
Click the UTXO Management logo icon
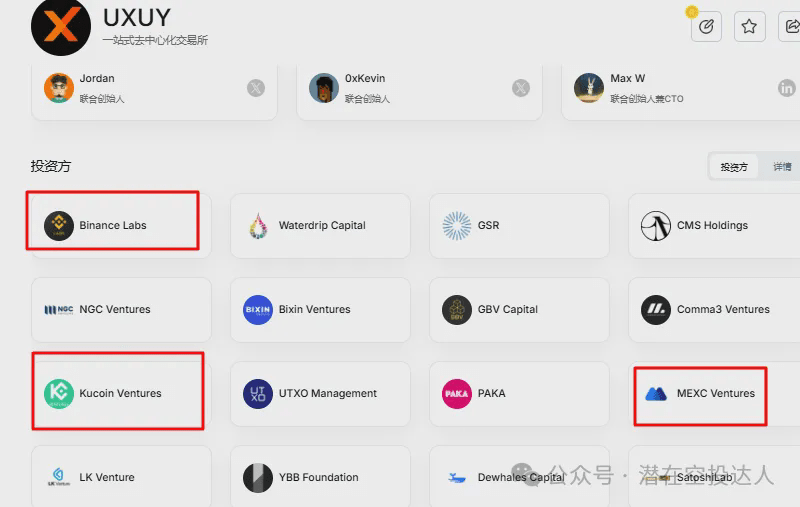point(258,394)
